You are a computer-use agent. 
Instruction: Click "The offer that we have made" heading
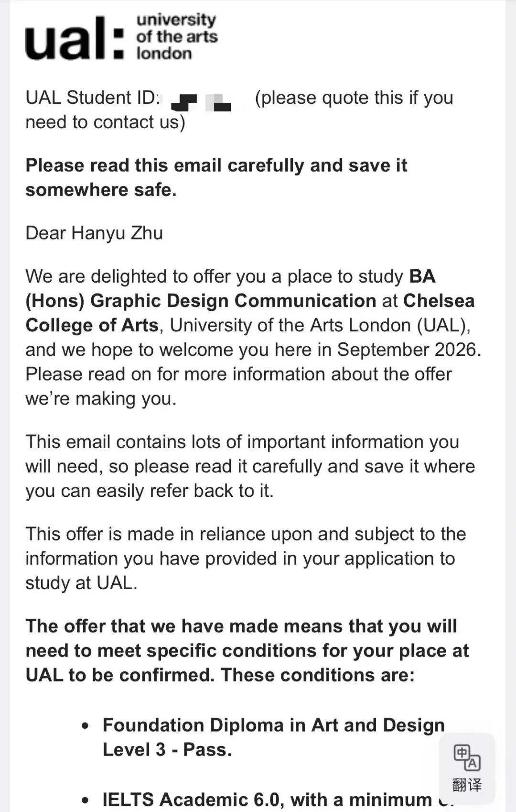click(247, 651)
